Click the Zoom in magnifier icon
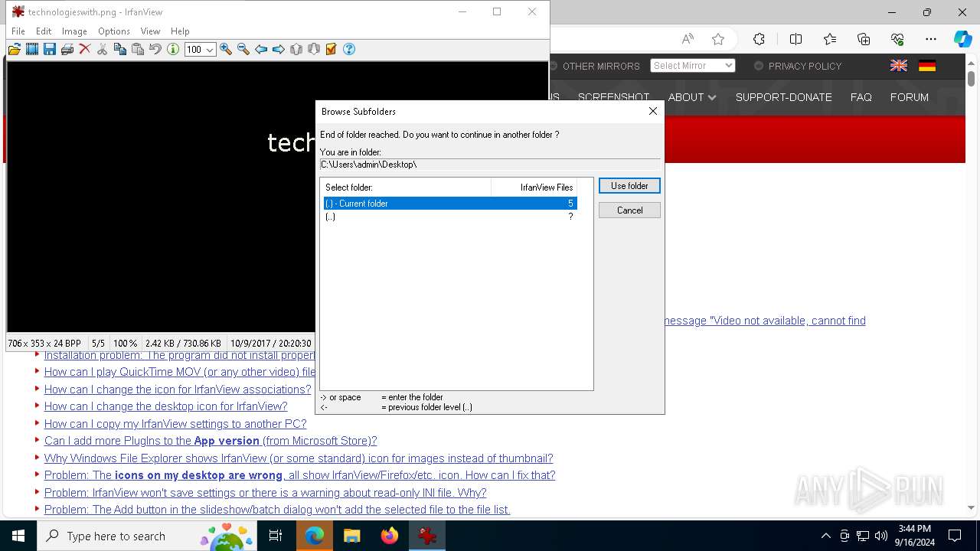Viewport: 980px width, 551px height. coord(226,49)
